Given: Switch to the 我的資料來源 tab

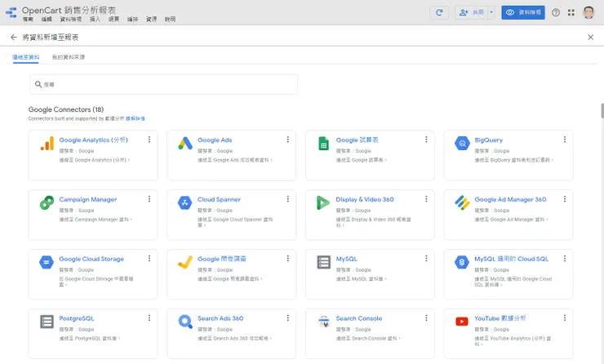Looking at the screenshot, I should (x=69, y=57).
